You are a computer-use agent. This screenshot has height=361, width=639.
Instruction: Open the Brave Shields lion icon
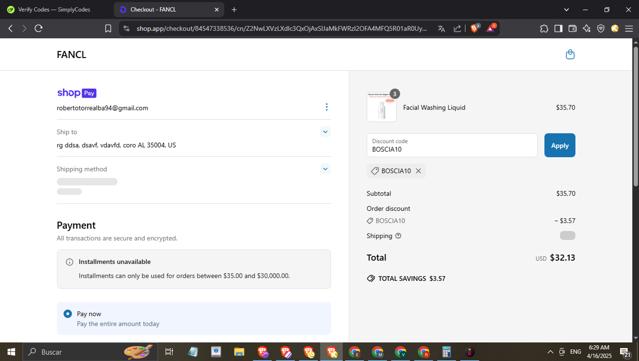click(475, 28)
